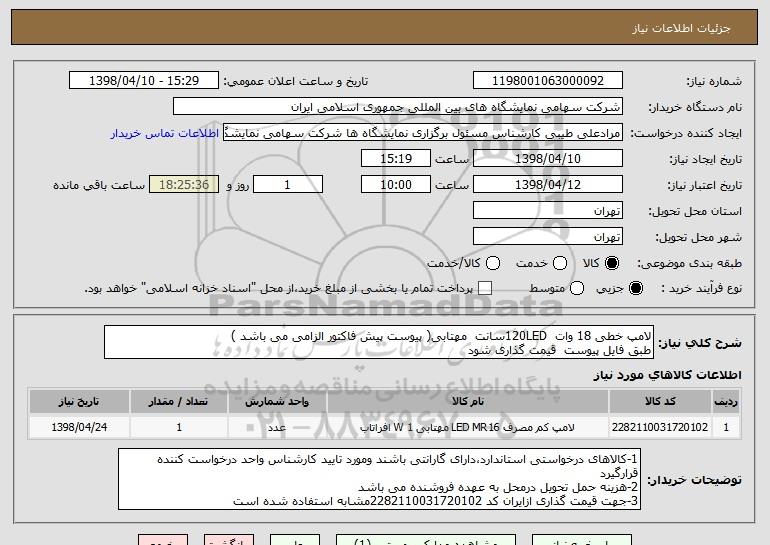Click the تعداد / مقدار column header
This screenshot has height=545, width=770.
(x=179, y=402)
